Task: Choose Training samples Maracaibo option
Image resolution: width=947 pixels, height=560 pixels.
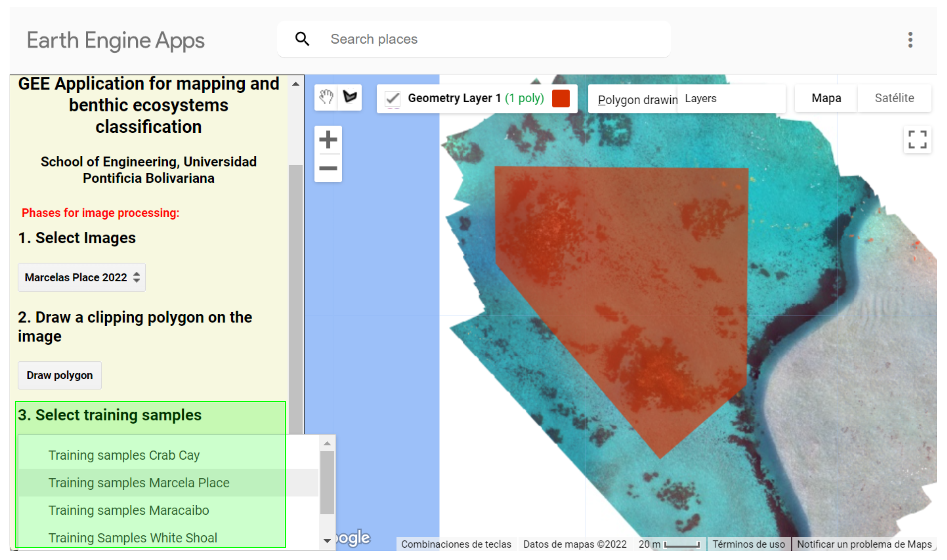Action: (128, 510)
